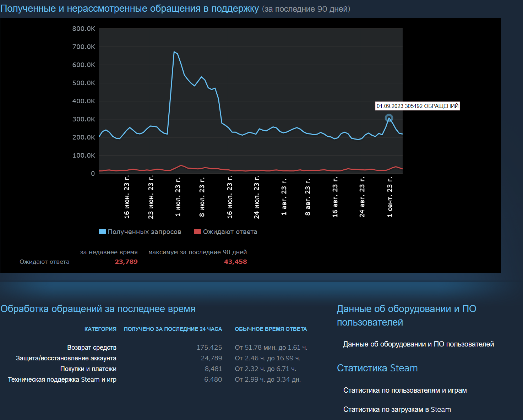Click the '500.0K' y-axis label
The width and height of the screenshot is (523, 420).
tap(84, 83)
